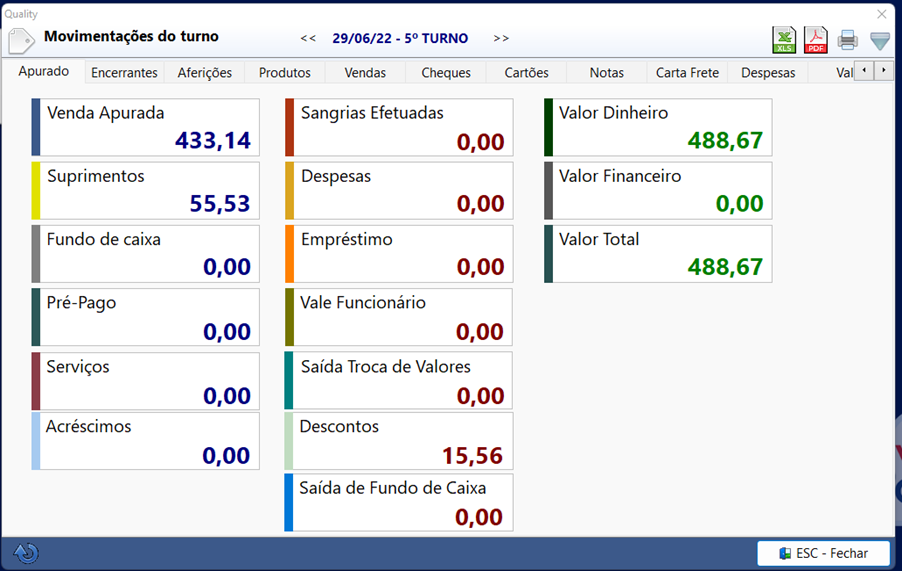Open the Vendas tab
Viewport: 902px width, 571px height.
(365, 72)
